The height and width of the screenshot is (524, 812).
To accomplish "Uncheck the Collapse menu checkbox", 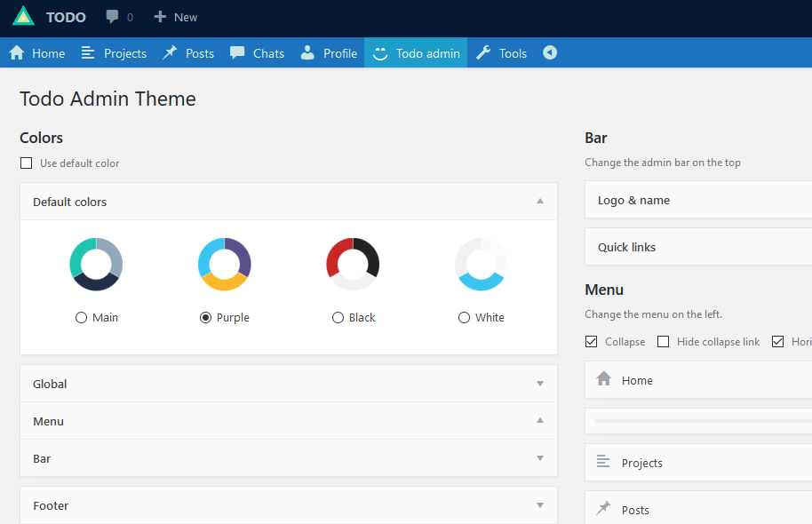I will [592, 342].
